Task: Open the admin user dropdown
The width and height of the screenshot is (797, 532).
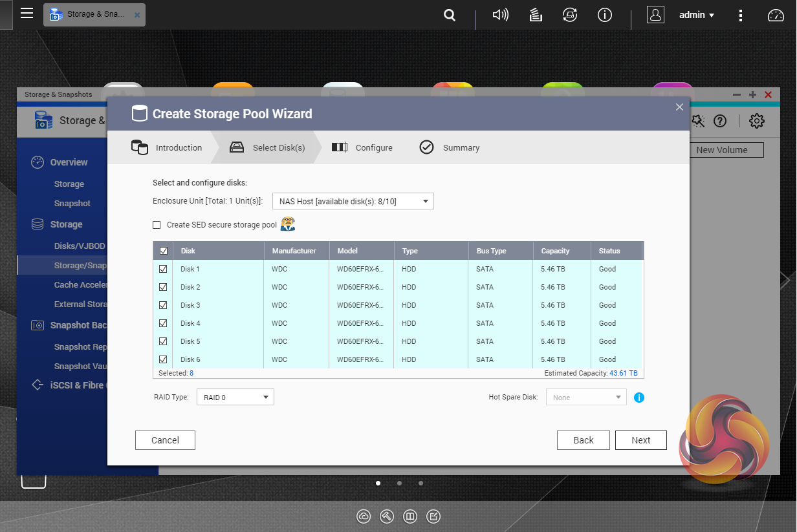Action: [x=697, y=15]
